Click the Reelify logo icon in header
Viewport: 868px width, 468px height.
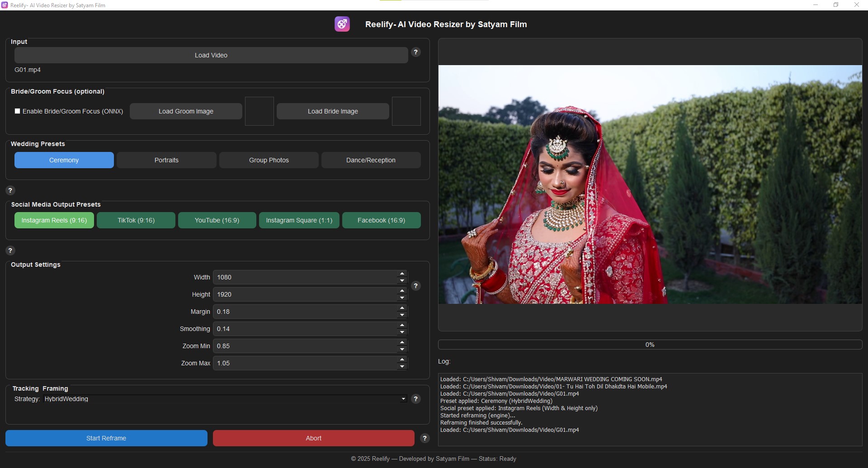342,24
